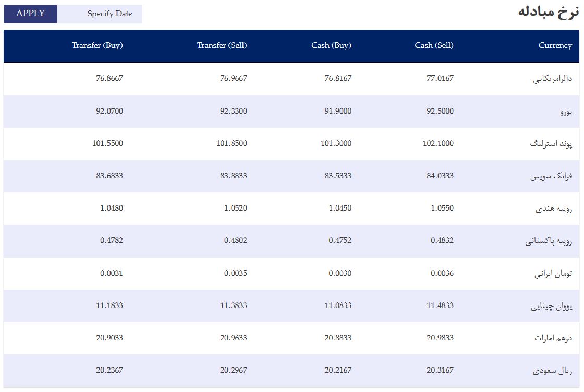Click cash buy value 76.8167
This screenshot has width=584, height=392.
(x=338, y=78)
